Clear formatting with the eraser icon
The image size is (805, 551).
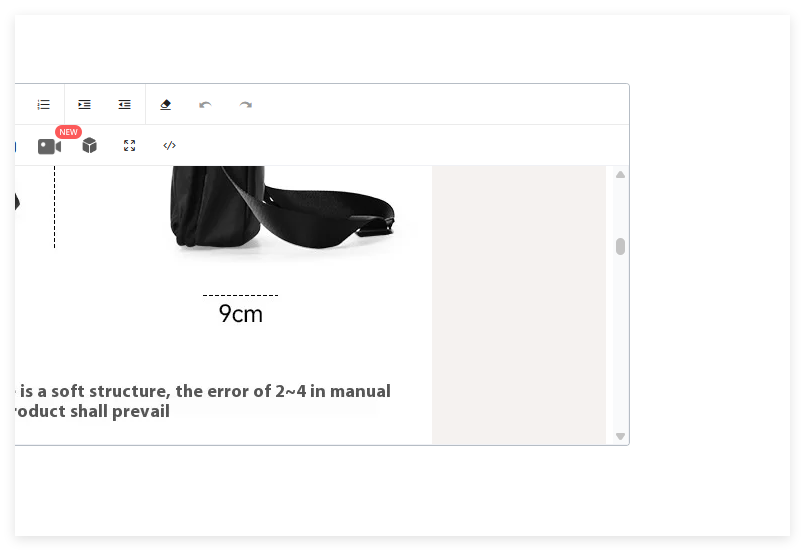(x=165, y=105)
